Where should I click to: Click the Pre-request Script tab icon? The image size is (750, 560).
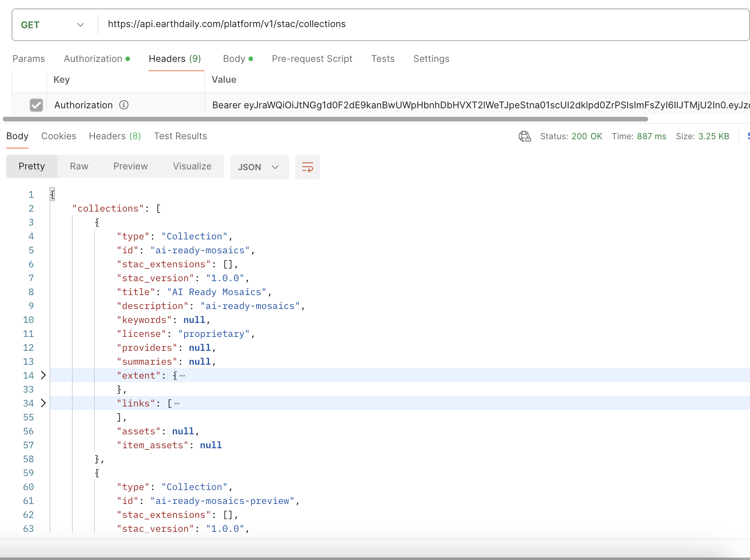click(312, 59)
